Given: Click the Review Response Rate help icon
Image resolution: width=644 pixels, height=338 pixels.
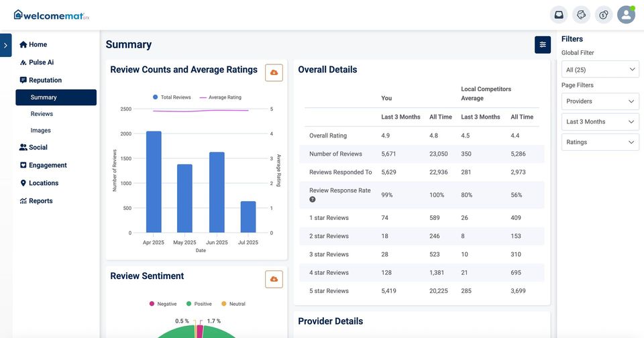Looking at the screenshot, I should tap(313, 200).
